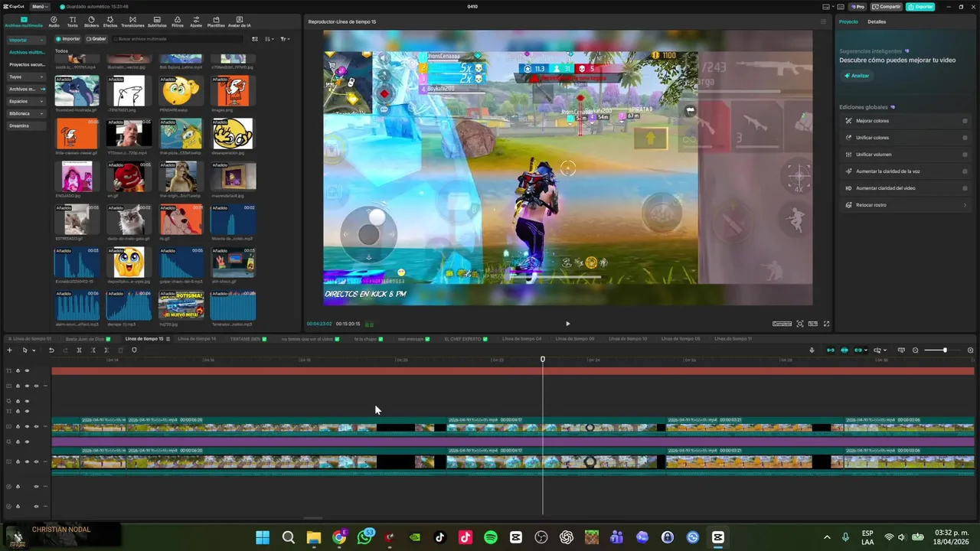Click the delete trash icon in timeline toolbar
This screenshot has height=551, width=980.
pos(120,350)
